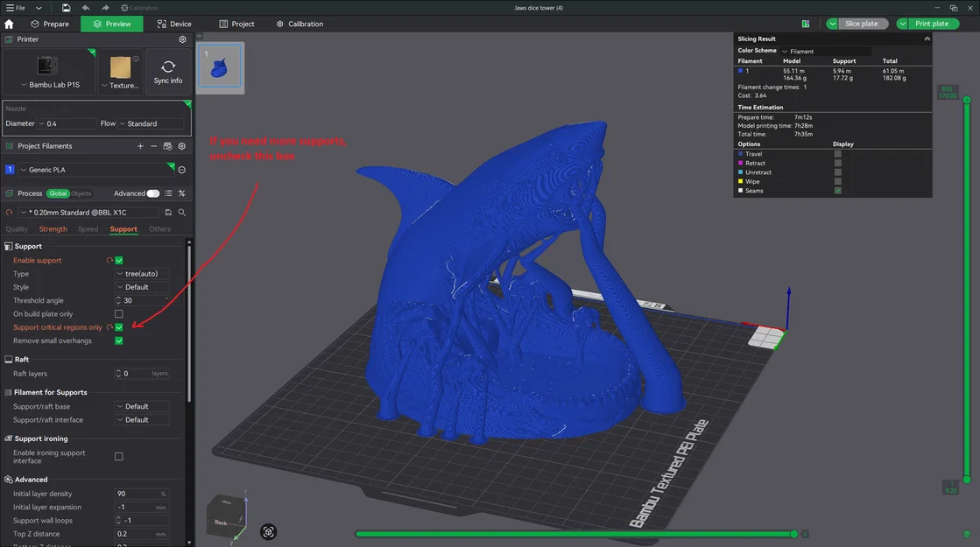The image size is (980, 547).
Task: Reset the process preset changes icon
Action: tap(9, 213)
